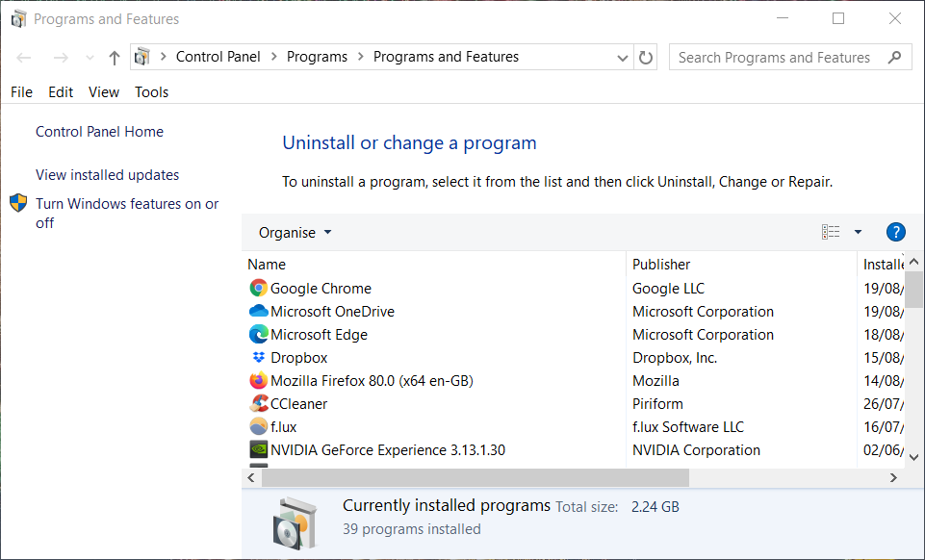Open the File menu

[x=21, y=92]
